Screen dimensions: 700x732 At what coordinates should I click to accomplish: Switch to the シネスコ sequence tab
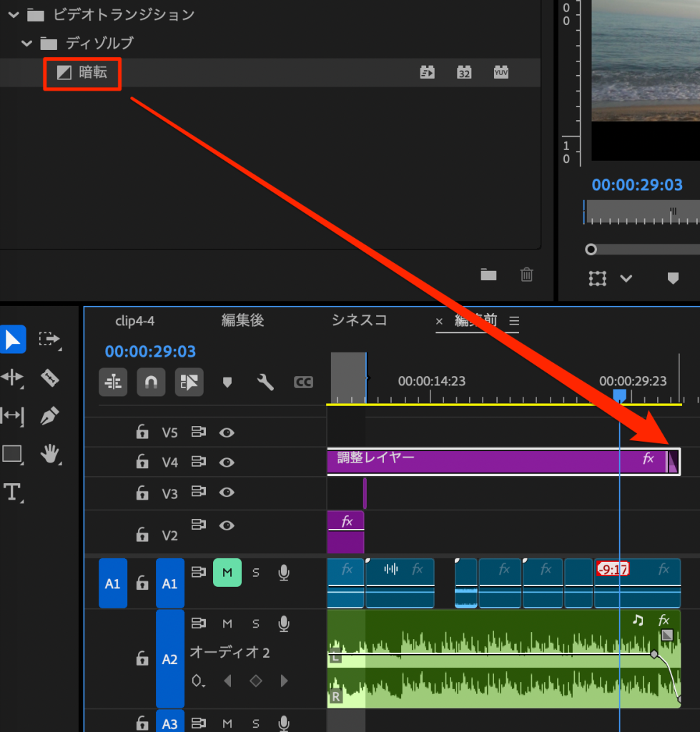(359, 321)
